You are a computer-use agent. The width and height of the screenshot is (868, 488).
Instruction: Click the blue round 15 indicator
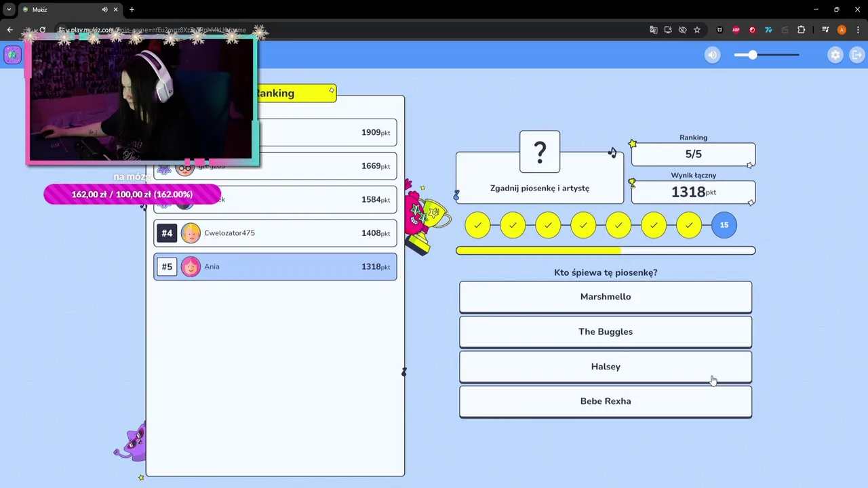coord(724,225)
